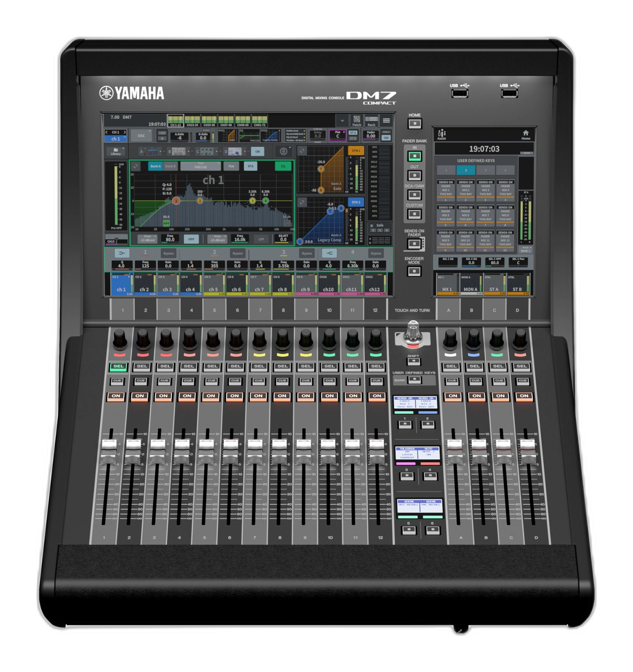This screenshot has width=633, height=672.
Task: Tap EQ band 1 node on graph
Action: [176, 201]
